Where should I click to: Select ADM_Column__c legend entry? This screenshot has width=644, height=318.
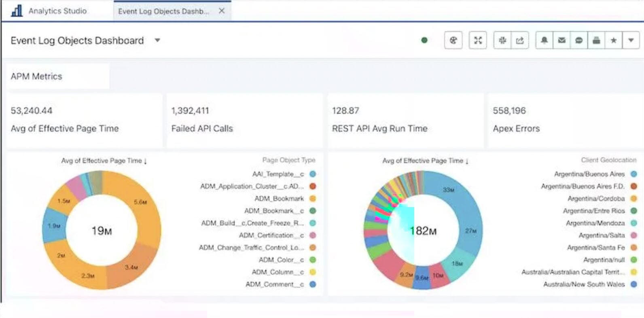(284, 272)
